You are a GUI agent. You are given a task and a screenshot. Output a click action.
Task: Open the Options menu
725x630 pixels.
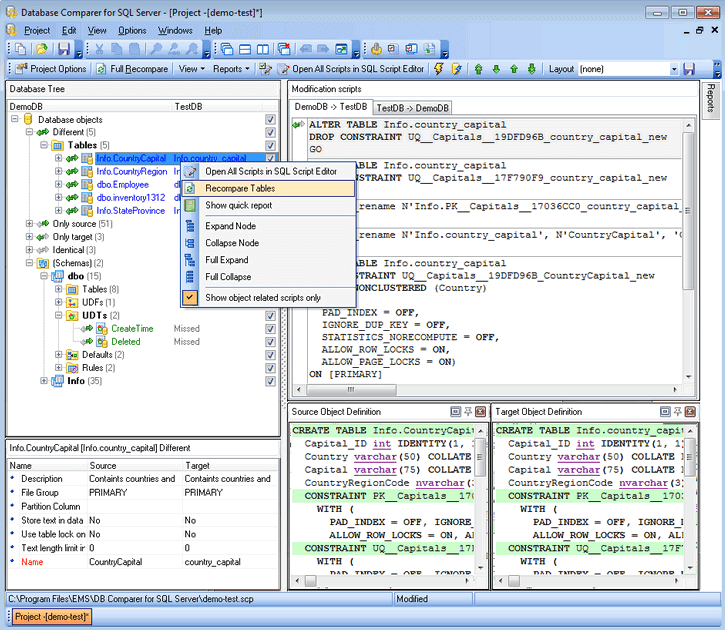[132, 31]
